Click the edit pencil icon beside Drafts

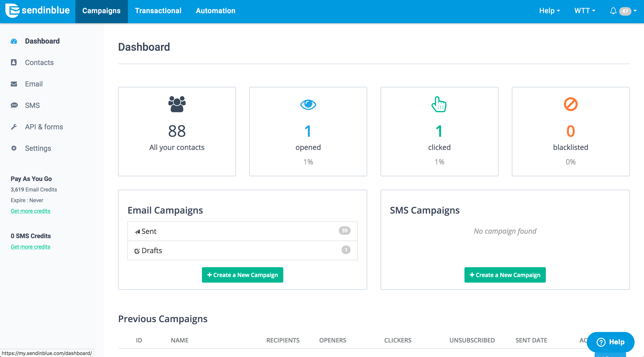[137, 251]
